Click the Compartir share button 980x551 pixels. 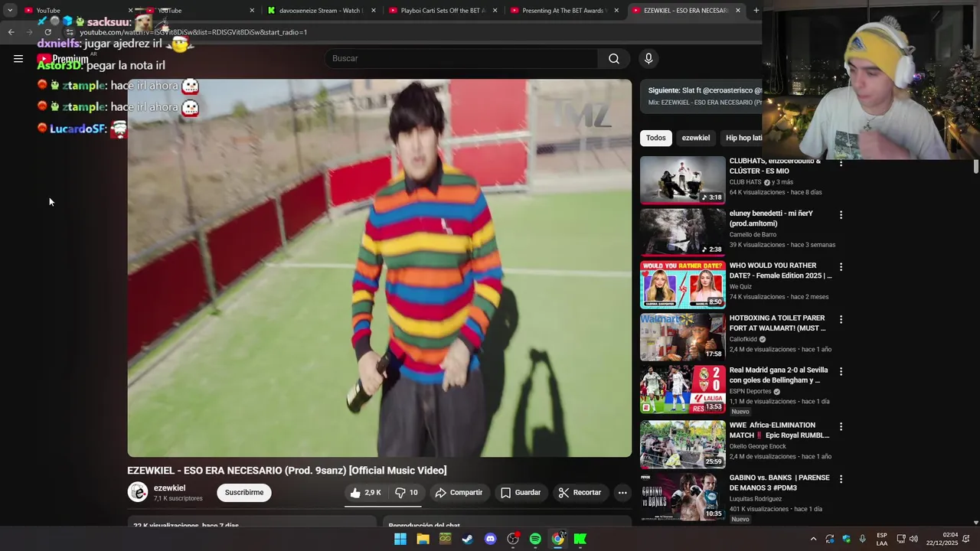tap(459, 493)
